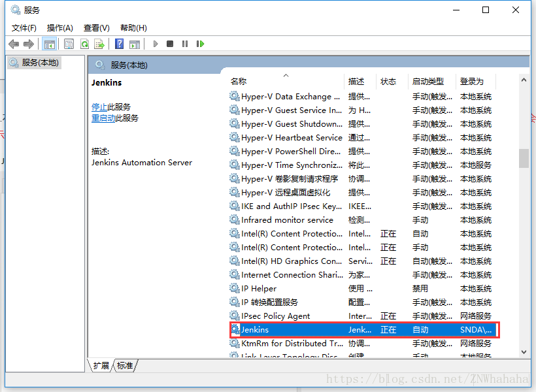The image size is (536, 392).
Task: Click 禁用 startup type of IP Helper
Action: click(420, 288)
